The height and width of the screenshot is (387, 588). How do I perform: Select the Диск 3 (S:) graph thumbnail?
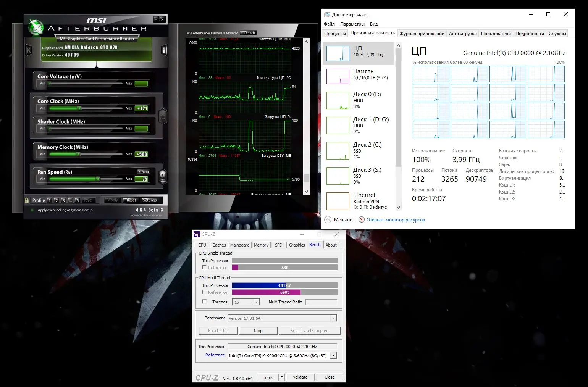[338, 176]
